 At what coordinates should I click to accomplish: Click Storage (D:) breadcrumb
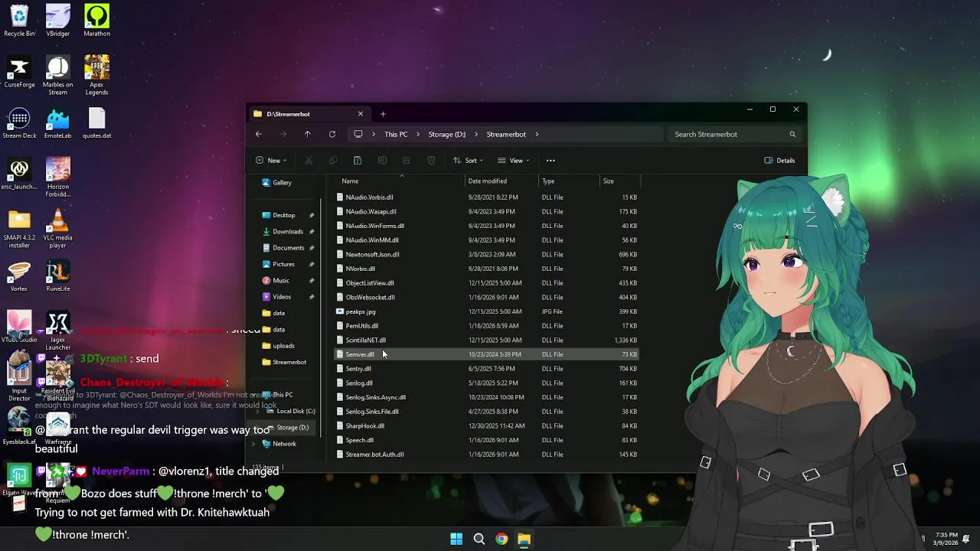pos(447,135)
